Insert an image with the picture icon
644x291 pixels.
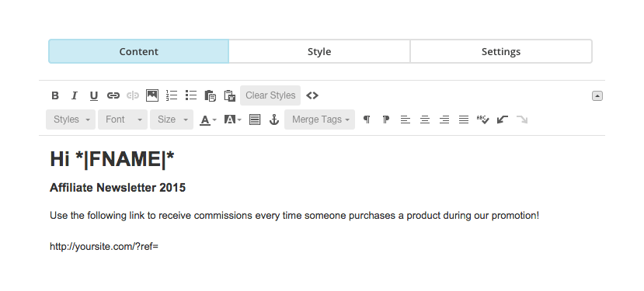coord(152,95)
